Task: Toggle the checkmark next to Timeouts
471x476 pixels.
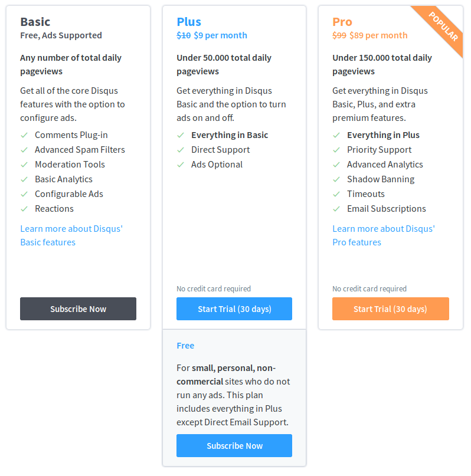Action: coord(336,193)
